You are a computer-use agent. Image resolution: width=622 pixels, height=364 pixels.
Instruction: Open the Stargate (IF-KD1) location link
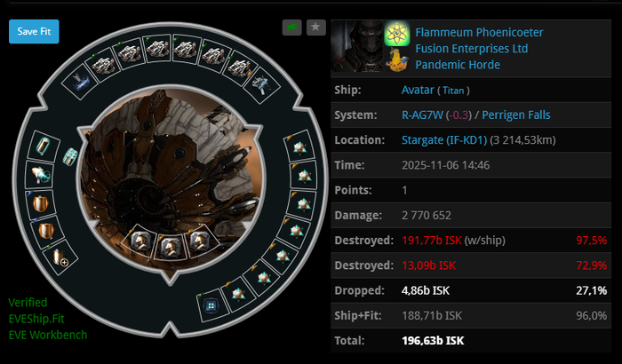pyautogui.click(x=444, y=140)
